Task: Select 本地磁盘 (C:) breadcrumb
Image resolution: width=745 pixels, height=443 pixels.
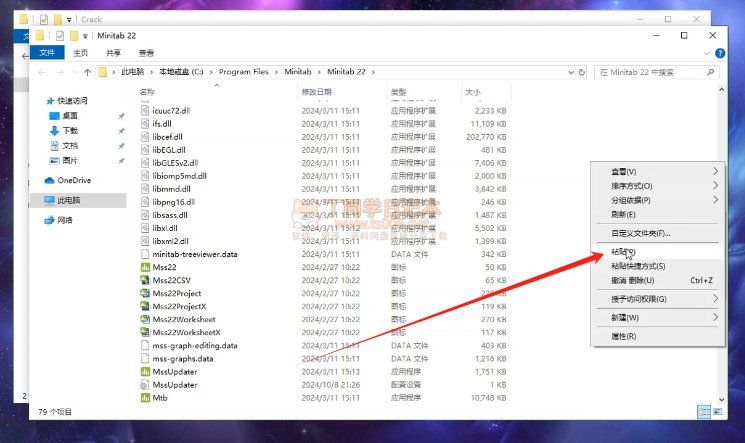Action: (181, 72)
